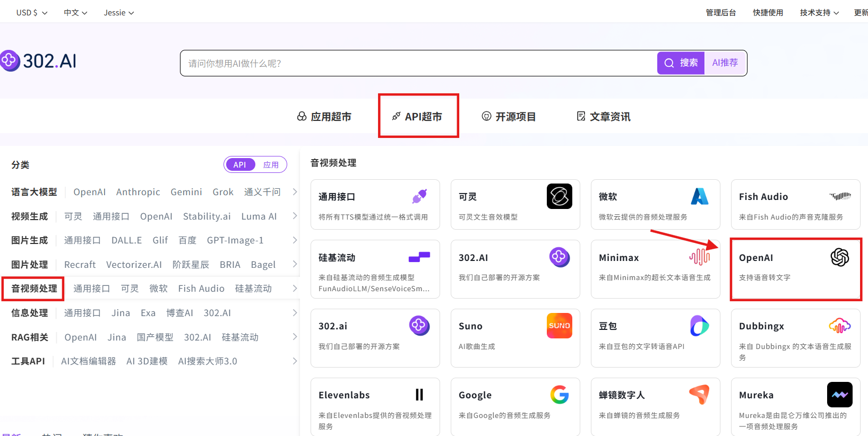Viewport: 868px width, 436px height.
Task: Open the 技术支持 dropdown menu
Action: point(820,13)
